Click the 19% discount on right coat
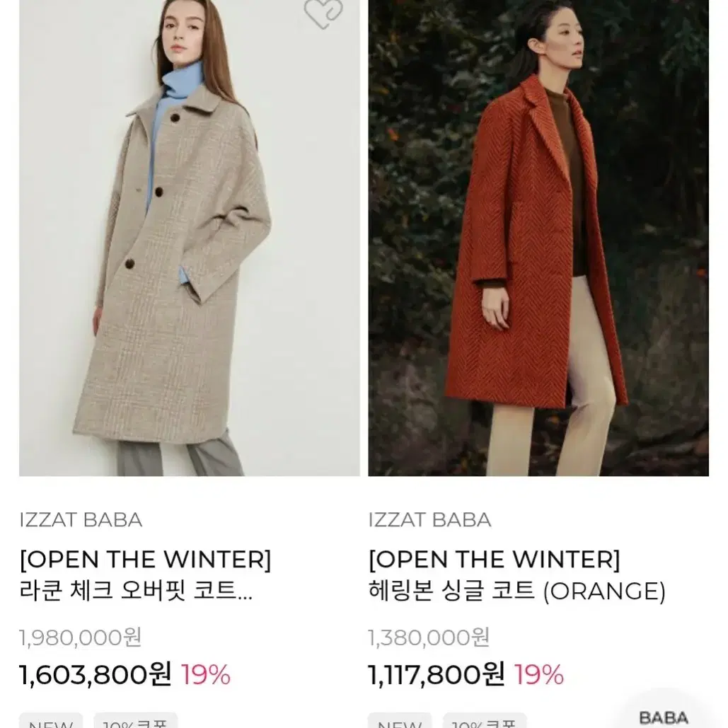Screen dimensions: 728x728 [539, 675]
